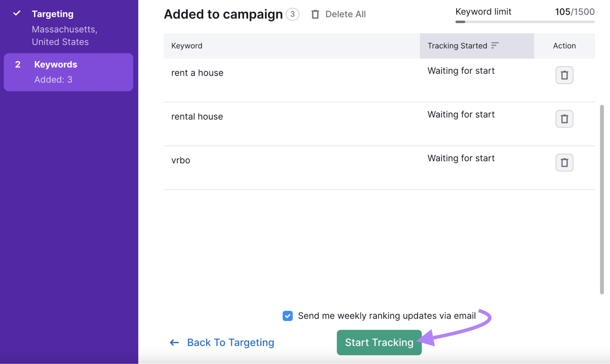Delete the 'rent a house' keyword
The height and width of the screenshot is (364, 610).
click(564, 75)
